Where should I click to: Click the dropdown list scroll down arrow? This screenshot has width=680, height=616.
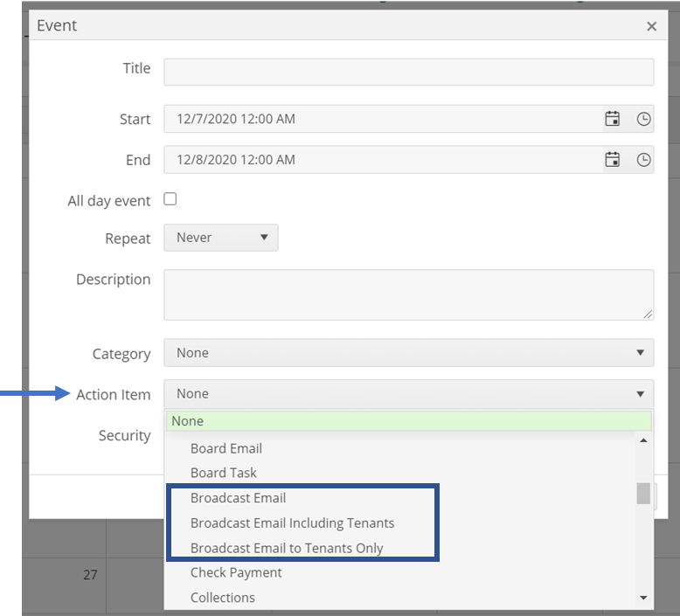[x=643, y=598]
